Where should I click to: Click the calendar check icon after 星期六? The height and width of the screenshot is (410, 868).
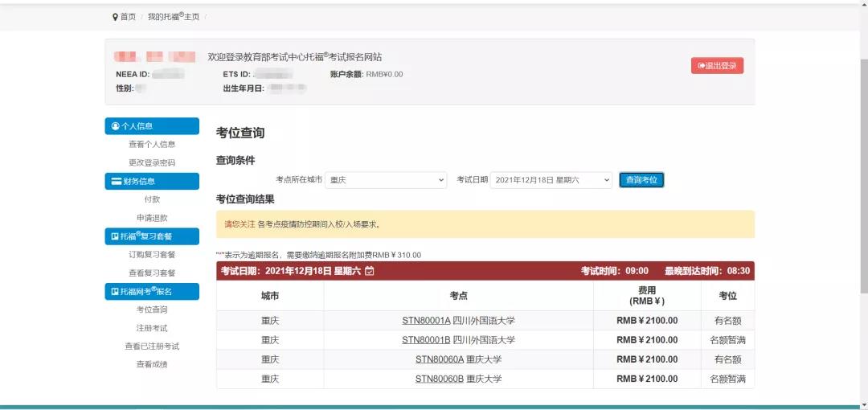click(x=370, y=271)
